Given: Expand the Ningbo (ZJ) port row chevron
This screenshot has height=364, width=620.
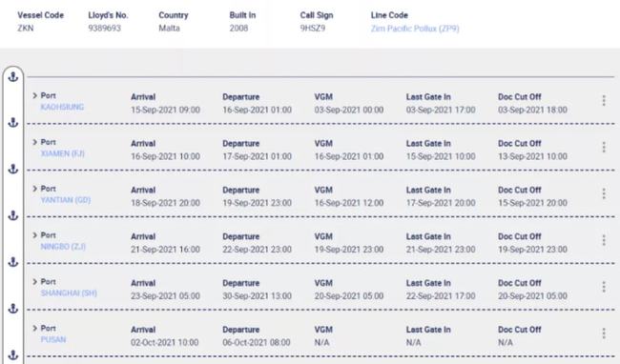Looking at the screenshot, I should pyautogui.click(x=34, y=235).
